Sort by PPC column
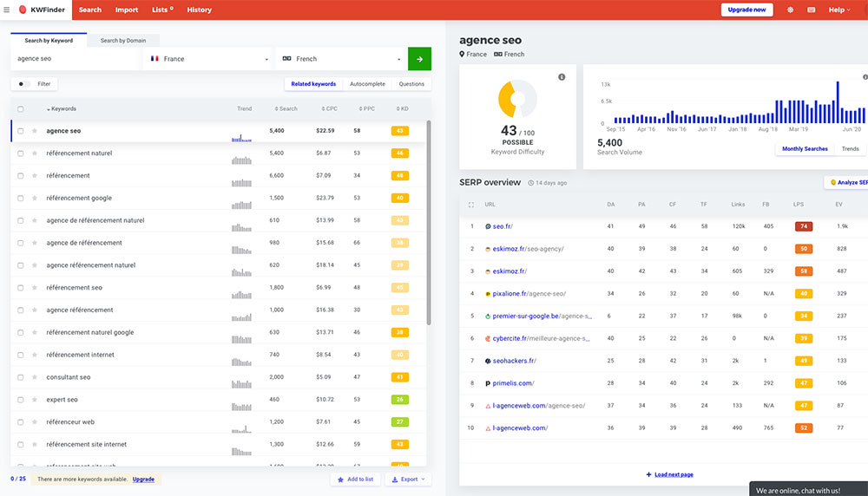 pyautogui.click(x=367, y=109)
